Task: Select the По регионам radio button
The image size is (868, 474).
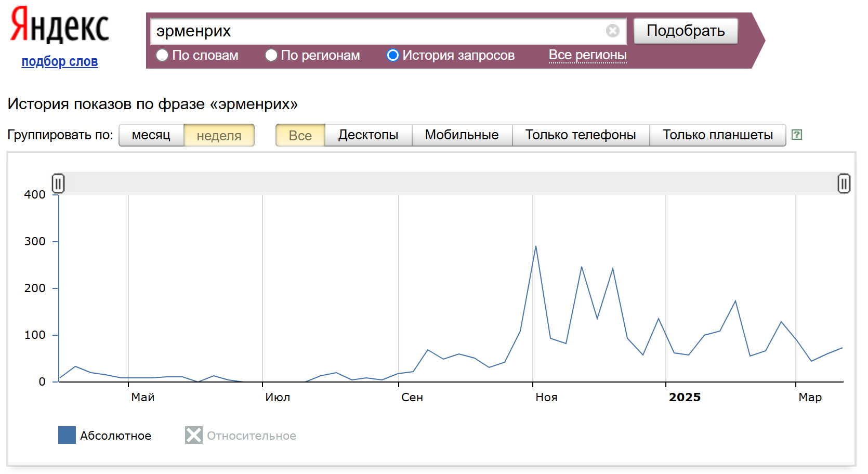Action: (271, 55)
